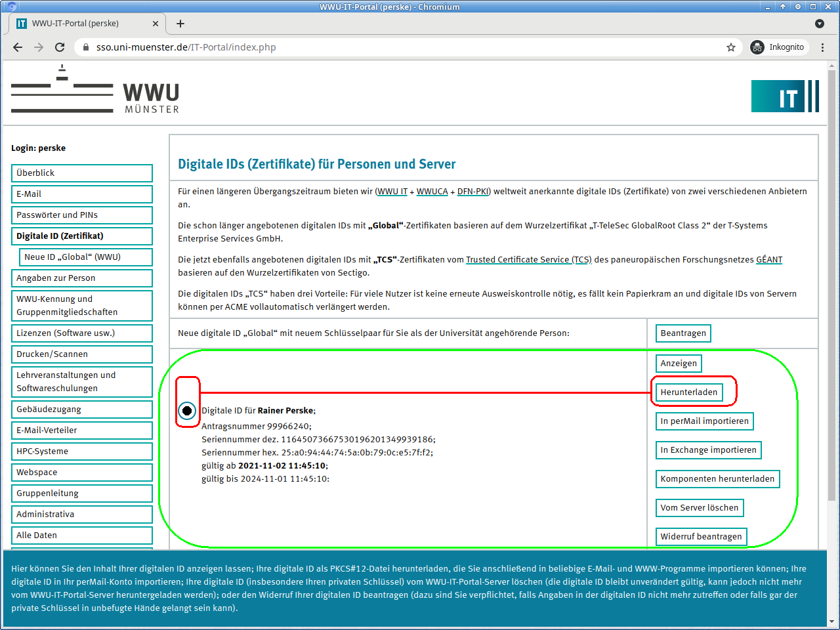This screenshot has width=840, height=630.
Task: Click the IT logo in header
Action: [x=785, y=96]
